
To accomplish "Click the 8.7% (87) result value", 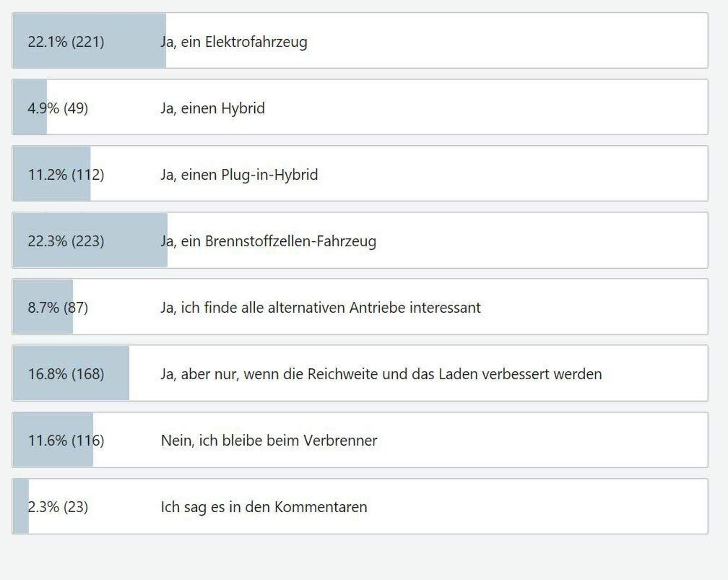I will pyautogui.click(x=58, y=307).
